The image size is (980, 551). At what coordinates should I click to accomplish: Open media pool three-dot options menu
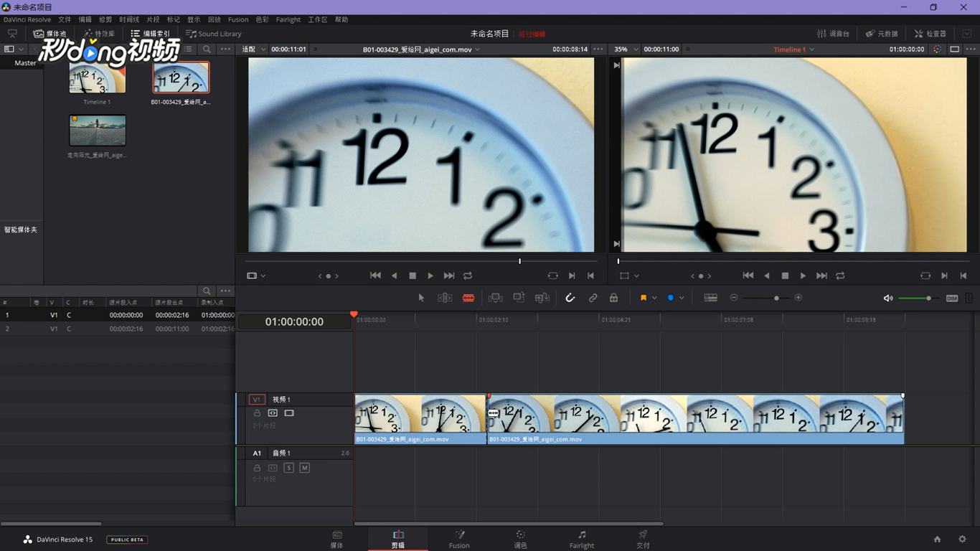point(225,50)
